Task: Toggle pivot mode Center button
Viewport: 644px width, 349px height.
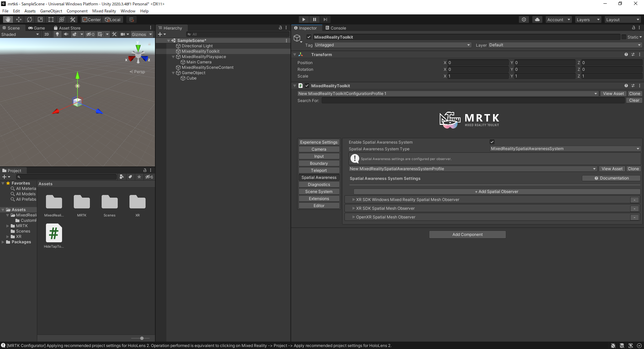Action: (x=92, y=19)
